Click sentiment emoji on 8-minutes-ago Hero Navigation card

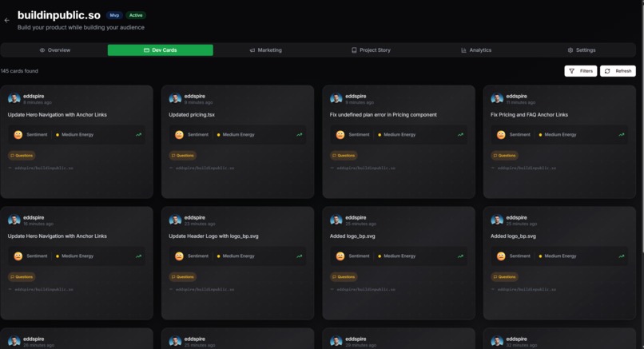(x=18, y=135)
